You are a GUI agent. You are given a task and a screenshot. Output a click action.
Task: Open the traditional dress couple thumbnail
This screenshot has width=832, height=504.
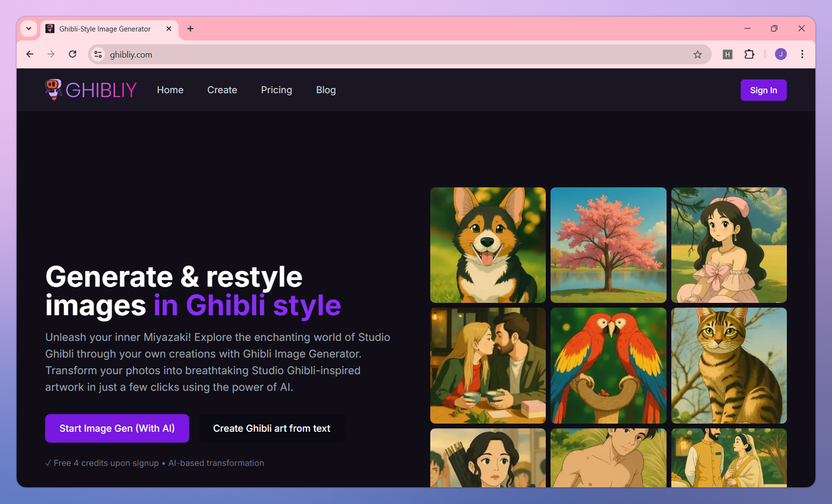point(729,458)
